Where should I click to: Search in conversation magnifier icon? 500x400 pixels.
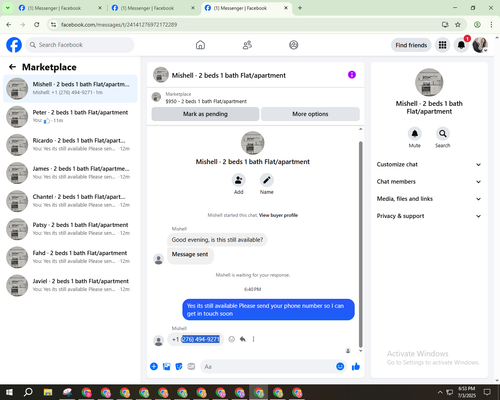coord(443,134)
